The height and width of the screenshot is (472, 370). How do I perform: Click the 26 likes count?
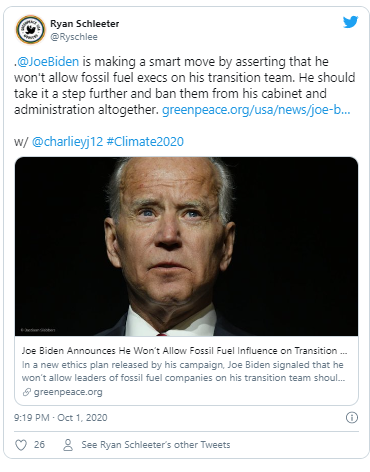(39, 445)
